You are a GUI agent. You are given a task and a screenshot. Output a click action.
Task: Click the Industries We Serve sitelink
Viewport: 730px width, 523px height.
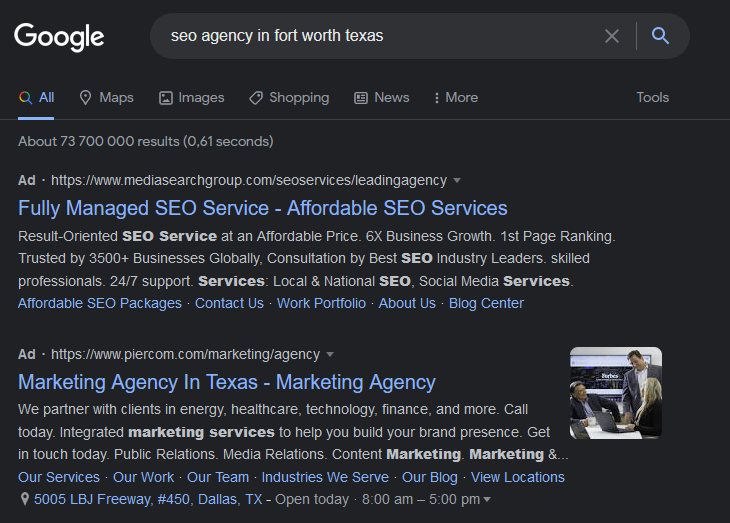tap(325, 477)
